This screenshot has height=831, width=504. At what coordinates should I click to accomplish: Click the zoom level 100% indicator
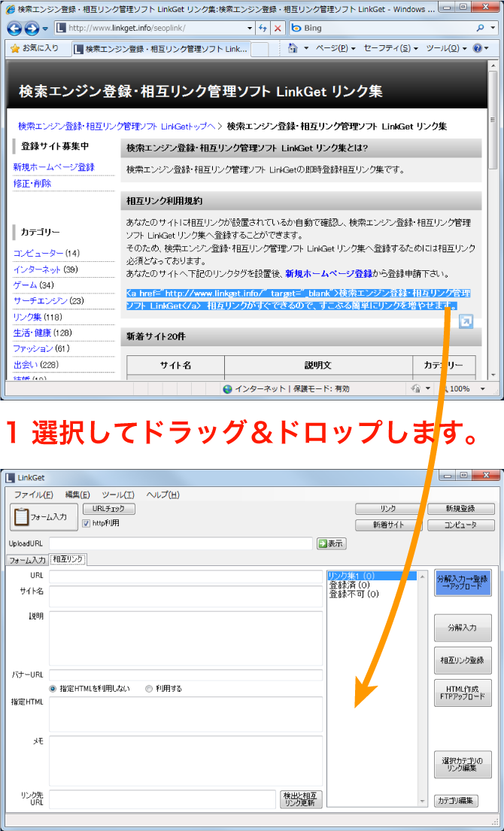[458, 388]
